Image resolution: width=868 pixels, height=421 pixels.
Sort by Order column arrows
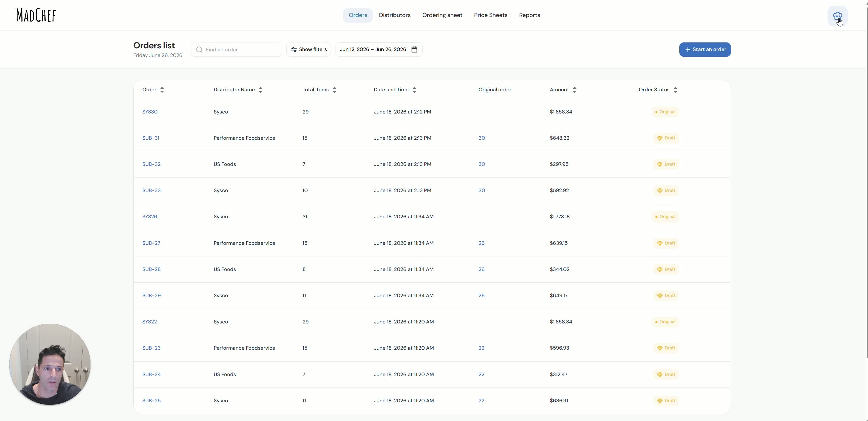[162, 90]
